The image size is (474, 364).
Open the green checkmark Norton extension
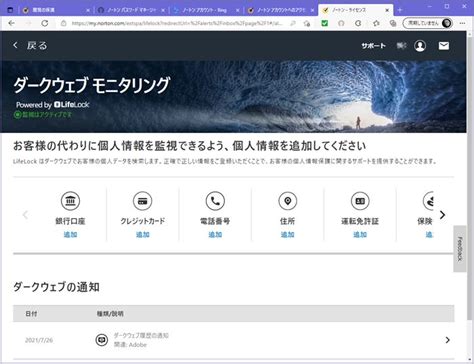pos(324,23)
